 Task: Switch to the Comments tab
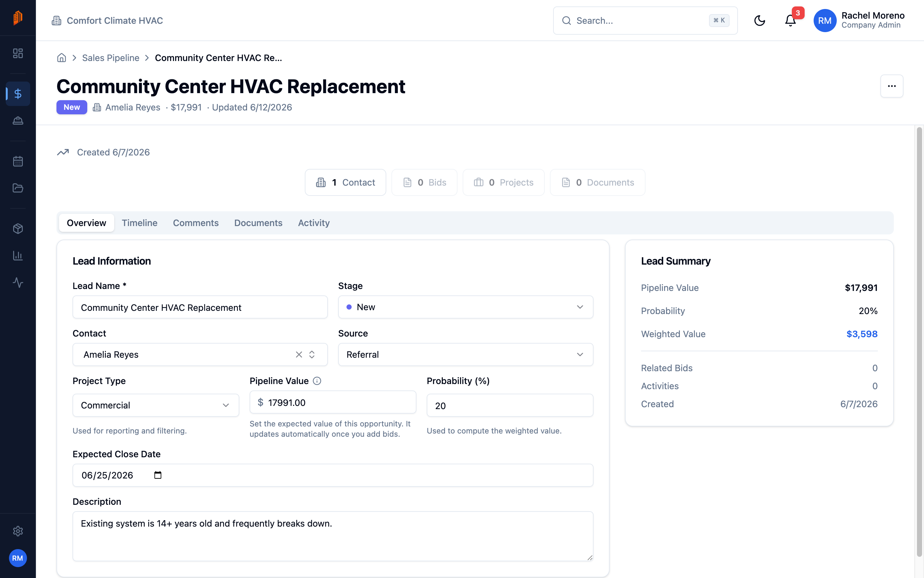(x=195, y=223)
